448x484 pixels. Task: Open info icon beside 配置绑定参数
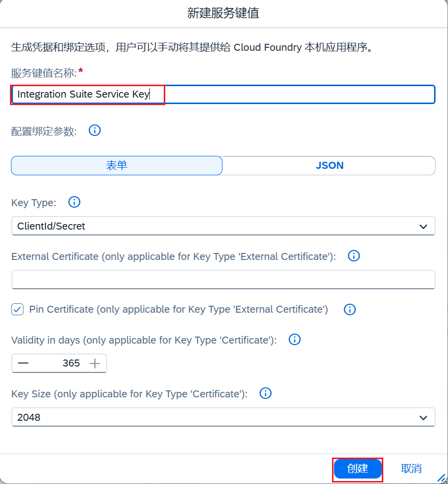(x=95, y=130)
